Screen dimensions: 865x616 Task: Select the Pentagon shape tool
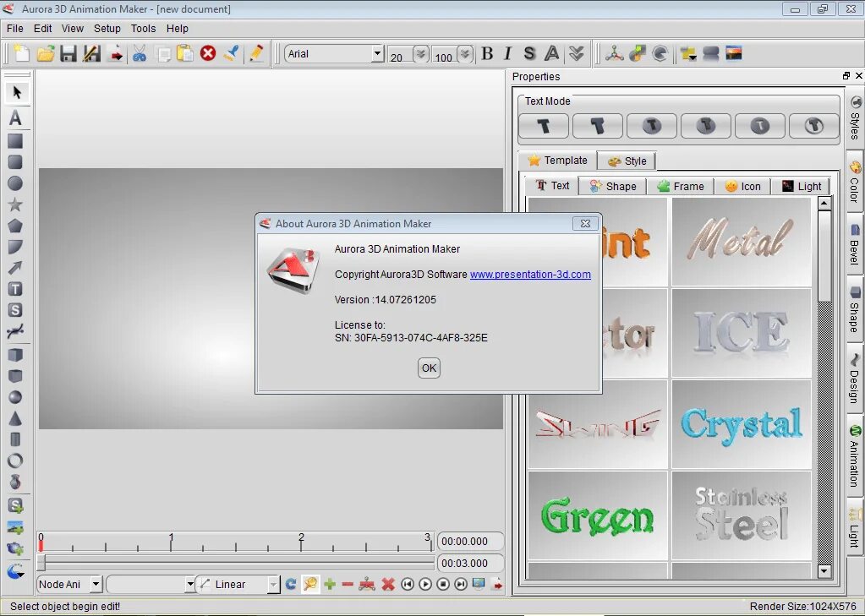[15, 226]
